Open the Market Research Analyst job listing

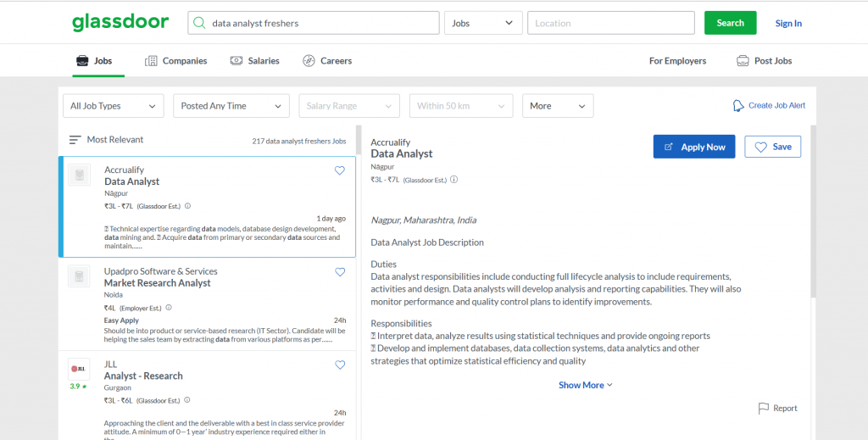tap(157, 283)
